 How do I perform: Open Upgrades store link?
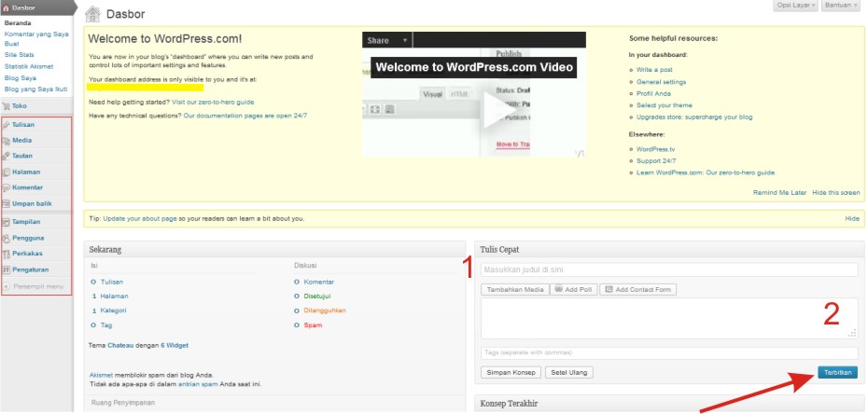click(x=694, y=117)
